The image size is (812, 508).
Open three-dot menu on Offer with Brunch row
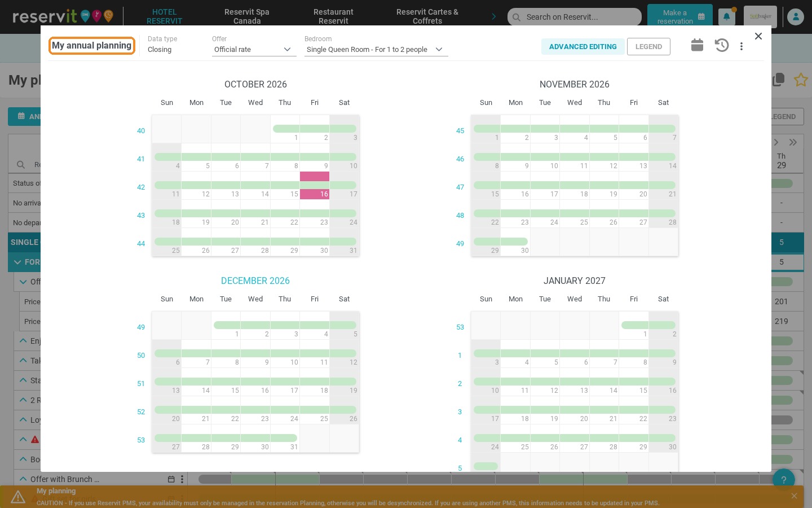click(x=182, y=479)
